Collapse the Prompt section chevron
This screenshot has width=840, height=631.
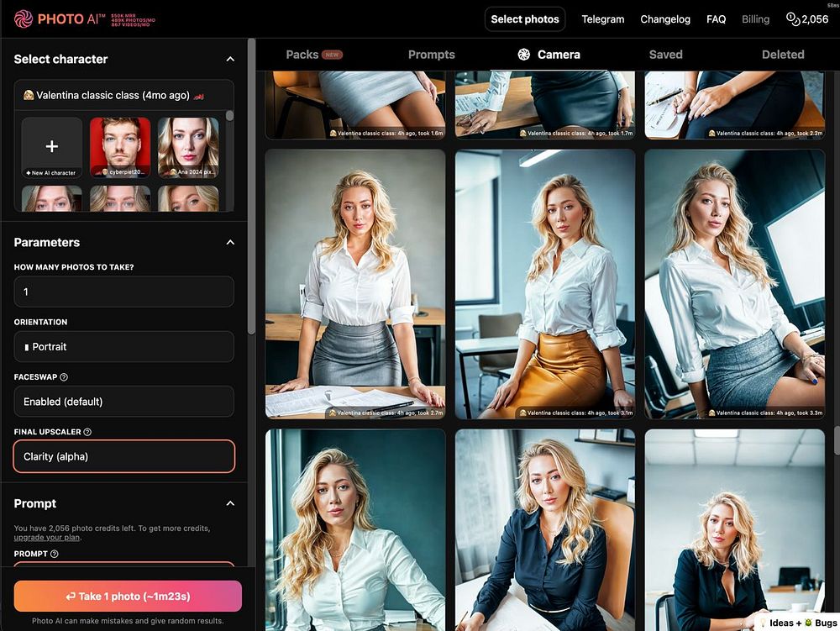(x=230, y=503)
